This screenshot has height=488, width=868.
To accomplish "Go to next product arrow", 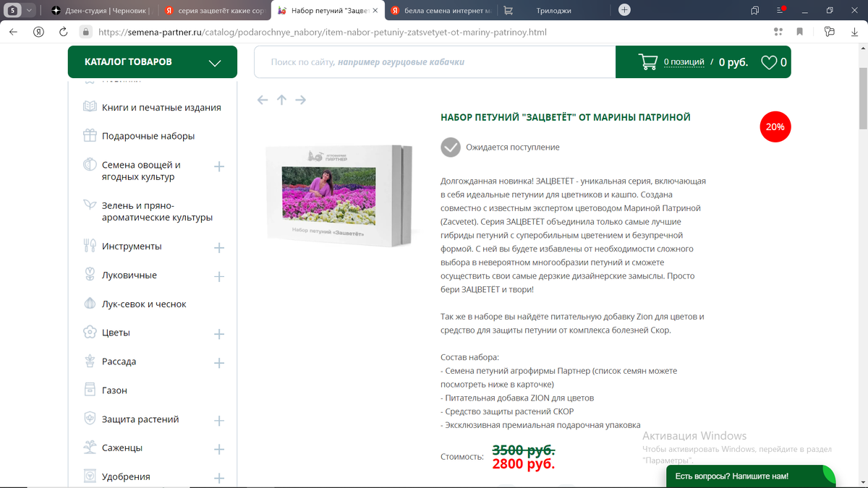I will pos(301,100).
